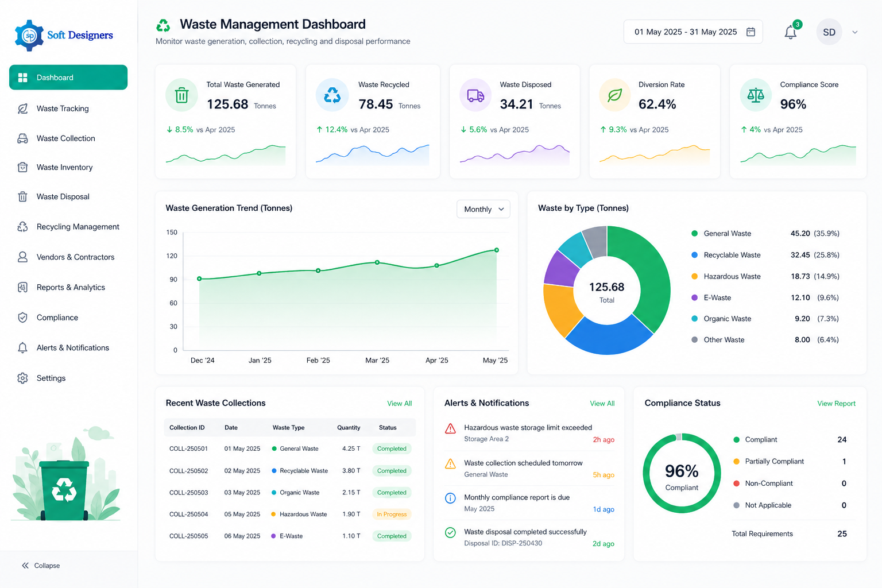
Task: Click the Total Requirements 25 row
Action: (x=790, y=534)
